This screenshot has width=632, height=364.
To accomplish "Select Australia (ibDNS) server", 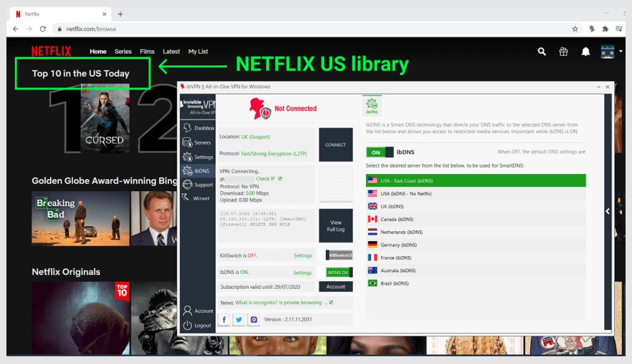I will (x=476, y=270).
